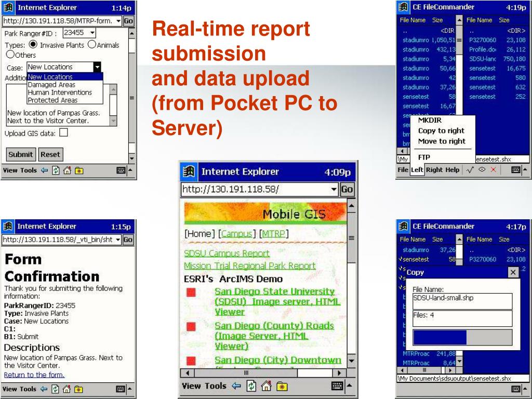
Task: Select Copy to right in the FileCommander menu
Action: tap(441, 130)
